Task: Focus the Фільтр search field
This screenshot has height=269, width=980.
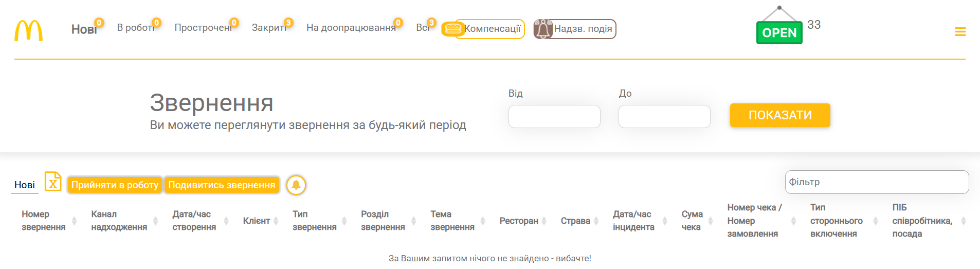Action: click(877, 182)
